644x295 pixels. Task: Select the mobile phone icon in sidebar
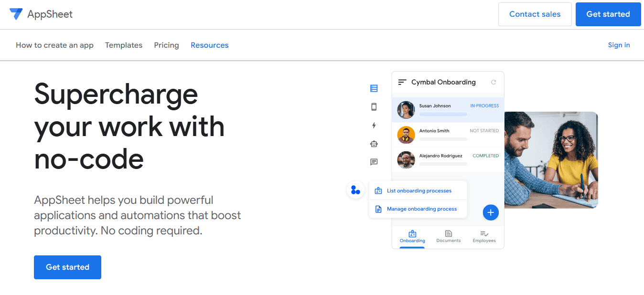coord(374,107)
